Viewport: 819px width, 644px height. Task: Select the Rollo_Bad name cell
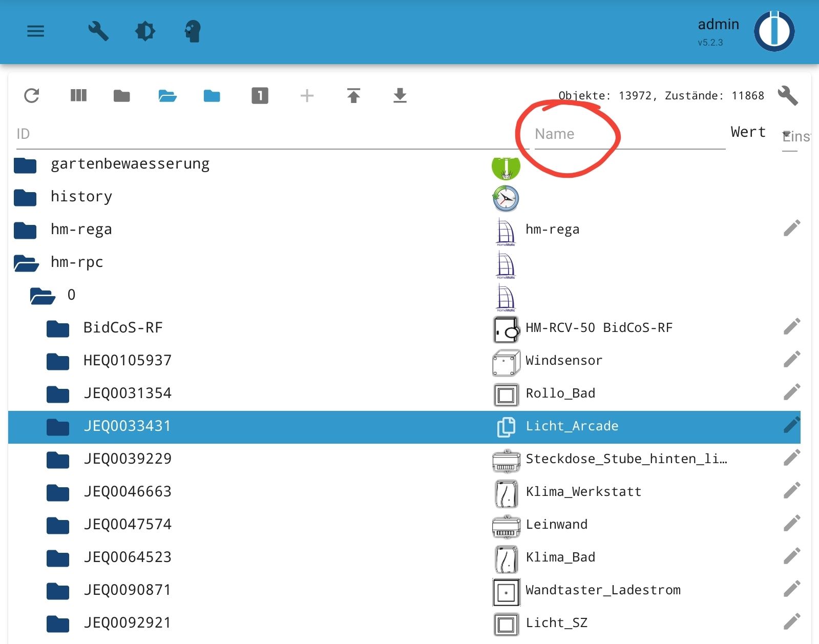coord(560,393)
